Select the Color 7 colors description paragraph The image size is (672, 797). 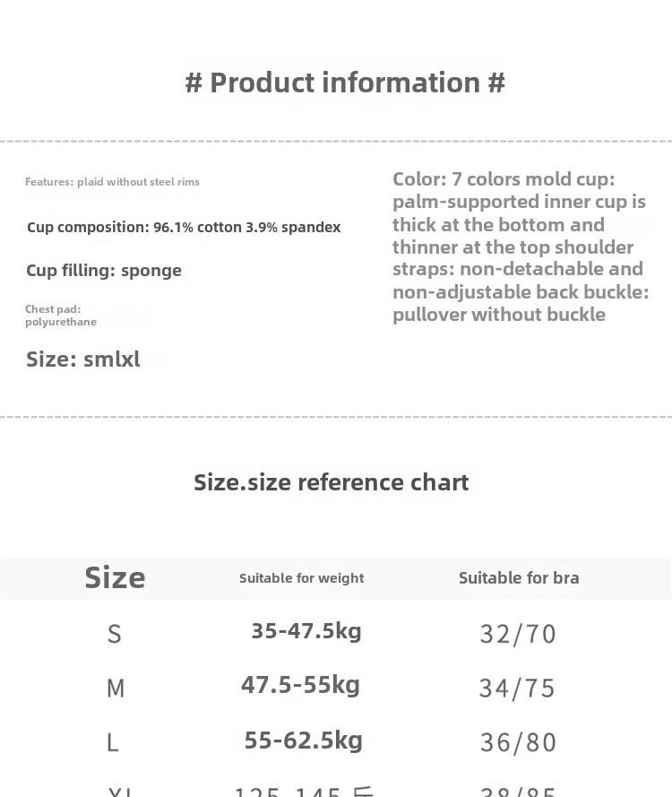[x=521, y=247]
